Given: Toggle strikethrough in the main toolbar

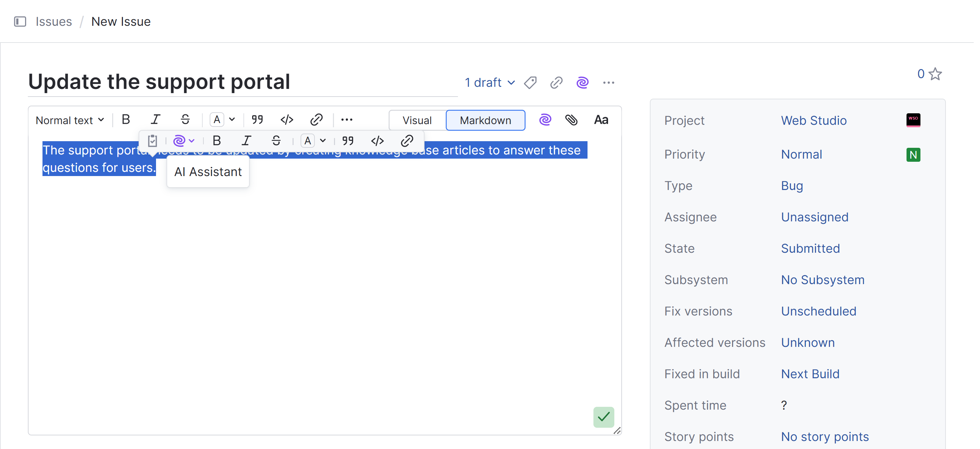Looking at the screenshot, I should coord(185,120).
